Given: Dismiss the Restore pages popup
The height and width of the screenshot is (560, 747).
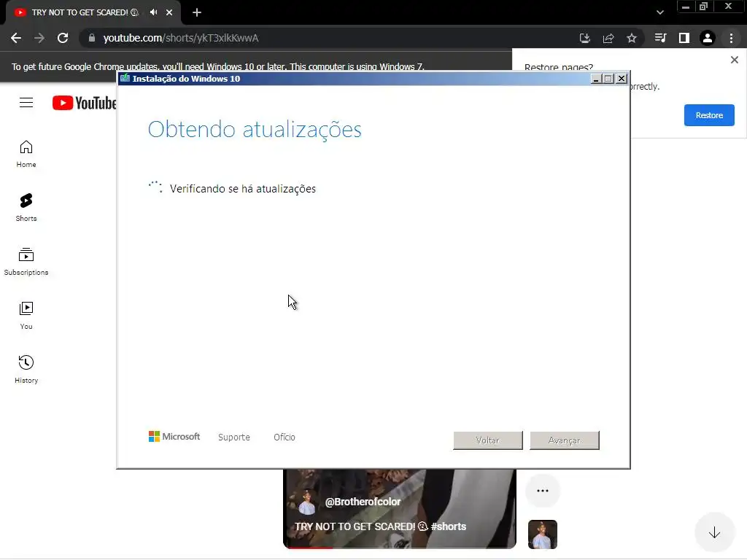Looking at the screenshot, I should 735,60.
